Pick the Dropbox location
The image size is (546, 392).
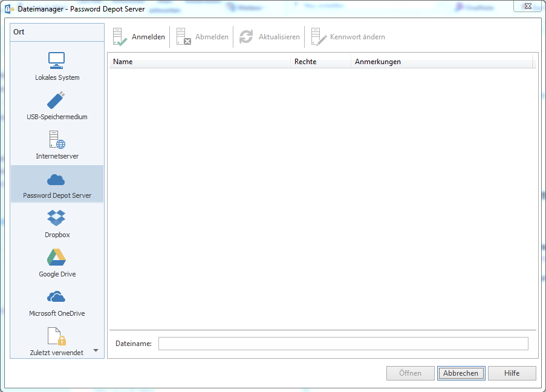57,224
